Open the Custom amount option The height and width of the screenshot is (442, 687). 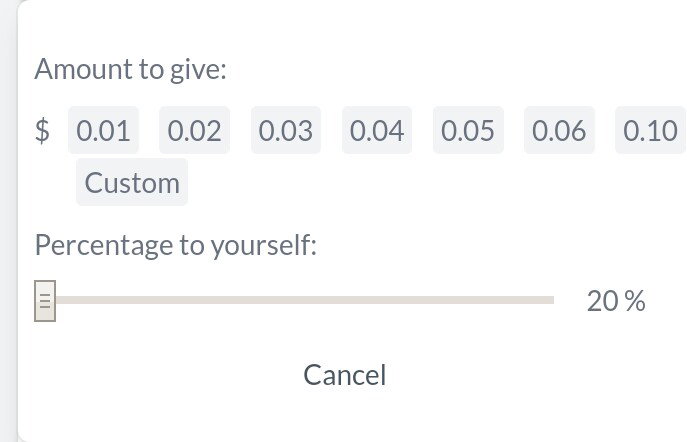[x=132, y=182]
